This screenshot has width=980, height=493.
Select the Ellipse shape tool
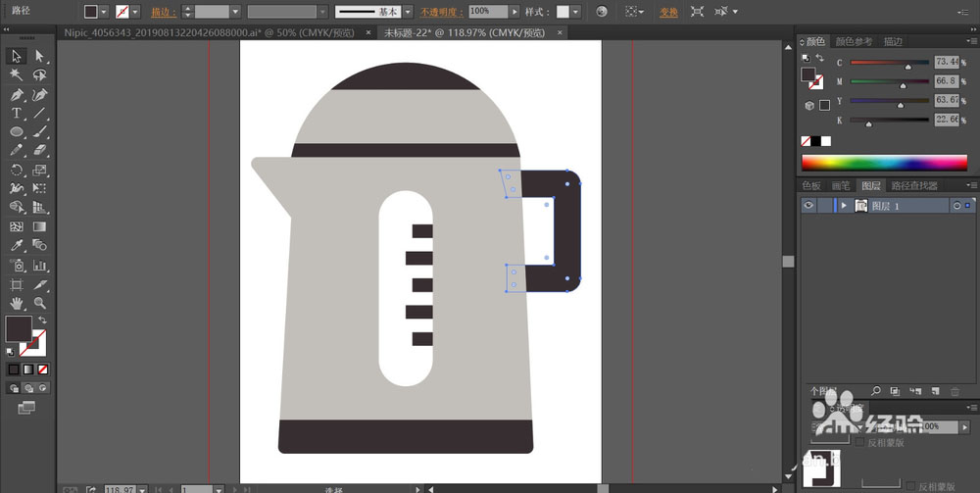pyautogui.click(x=17, y=131)
